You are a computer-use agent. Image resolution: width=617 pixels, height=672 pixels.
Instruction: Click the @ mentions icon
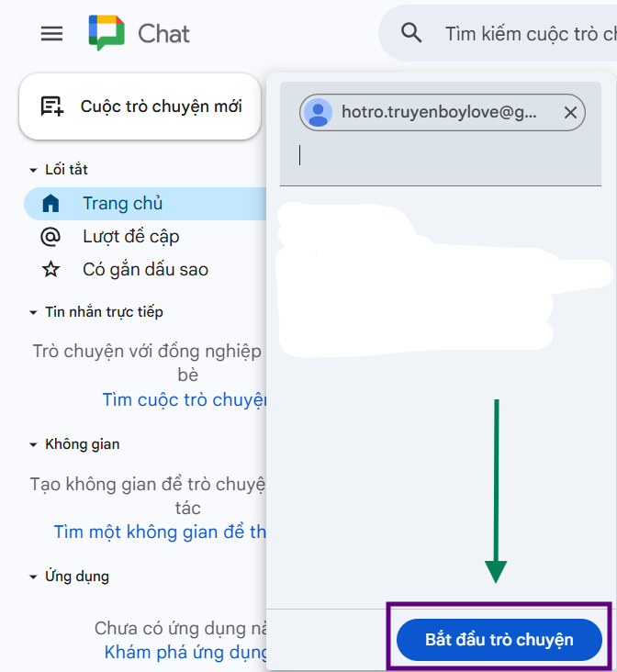(50, 237)
